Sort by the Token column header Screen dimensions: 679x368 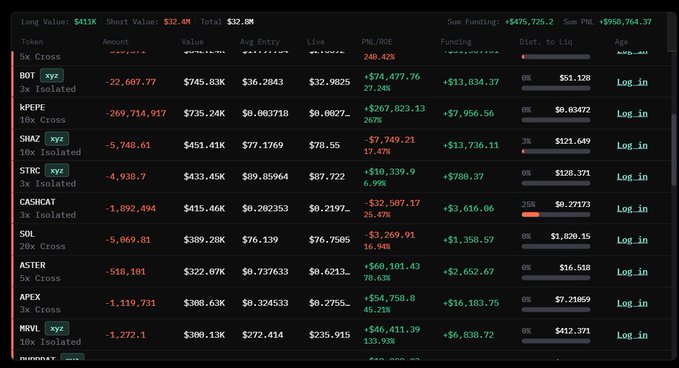32,42
